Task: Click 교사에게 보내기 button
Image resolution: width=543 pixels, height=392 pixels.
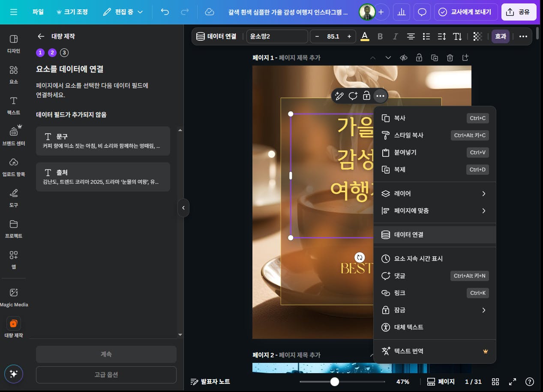Action: point(466,12)
